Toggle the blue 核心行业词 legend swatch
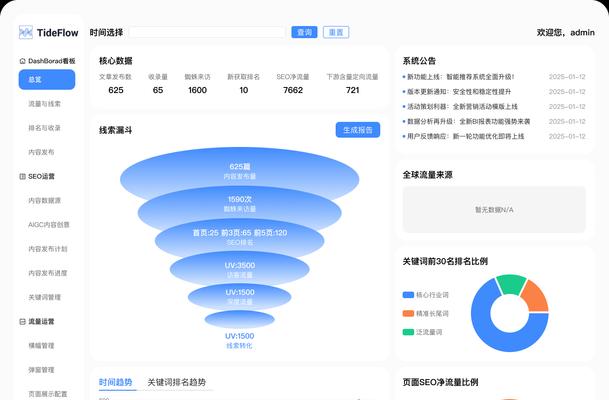 pyautogui.click(x=408, y=295)
